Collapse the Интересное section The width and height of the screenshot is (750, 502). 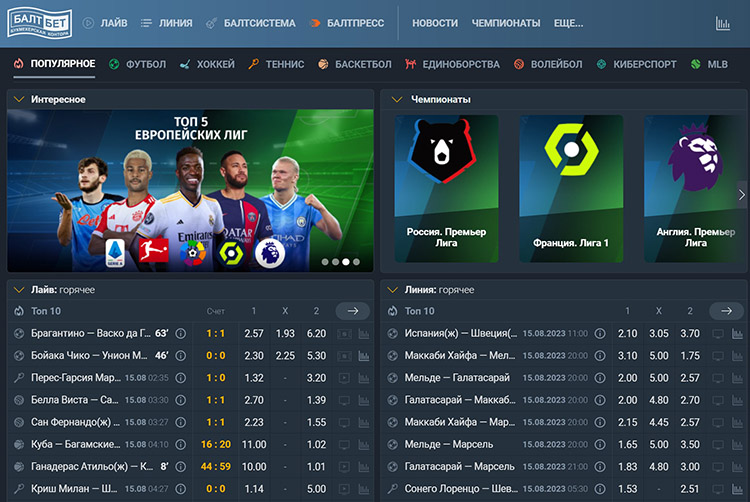pyautogui.click(x=19, y=99)
